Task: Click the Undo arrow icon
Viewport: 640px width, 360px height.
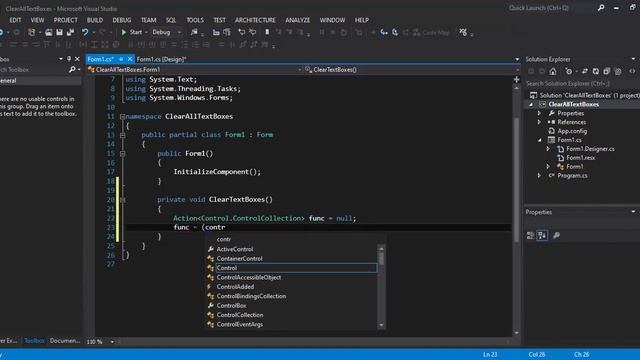Action: [85, 32]
